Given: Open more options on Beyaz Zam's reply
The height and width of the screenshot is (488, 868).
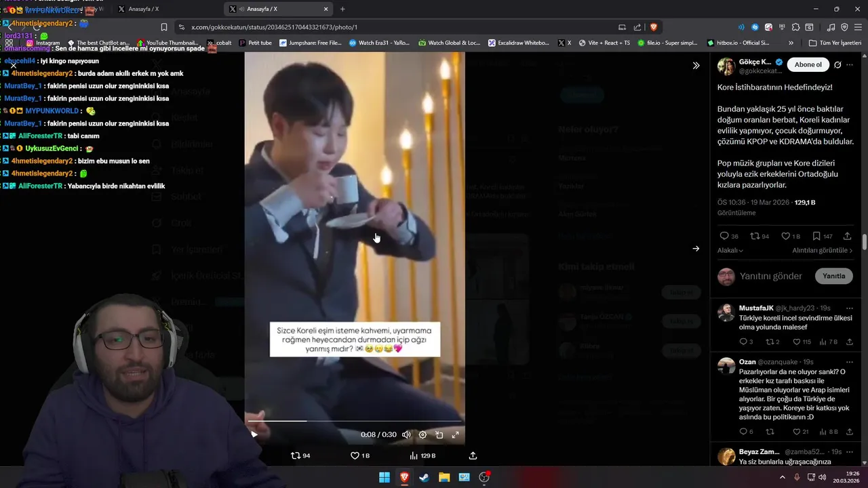Looking at the screenshot, I should 850,451.
